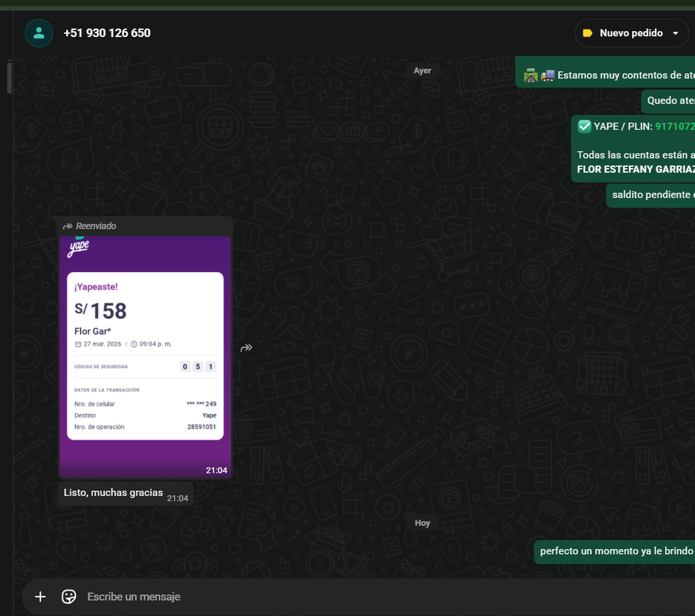Expand the Nuevo pedido dropdown arrow
Viewport: 695px width, 616px height.
[x=676, y=33]
